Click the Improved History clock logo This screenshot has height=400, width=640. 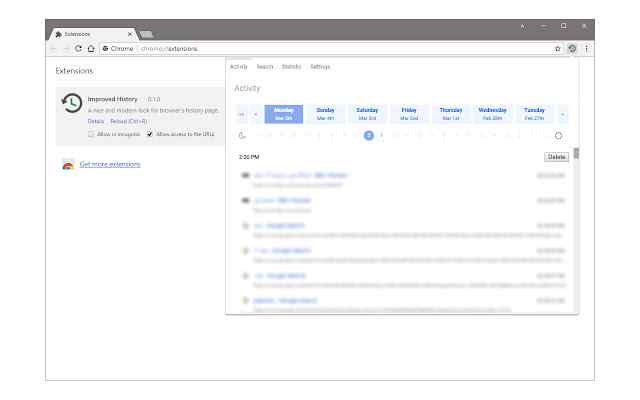72,103
